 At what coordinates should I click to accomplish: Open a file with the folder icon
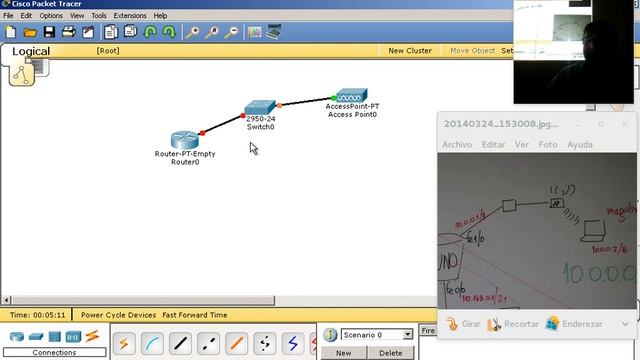point(30,32)
